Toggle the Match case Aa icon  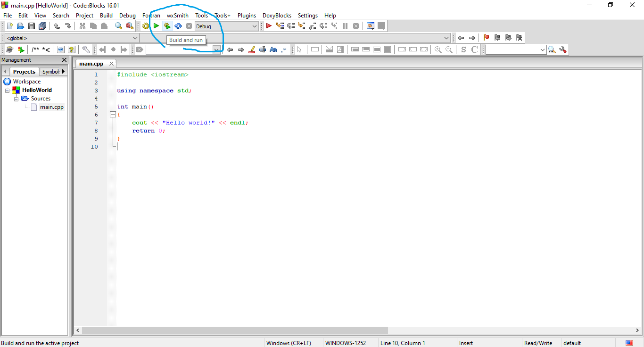(273, 50)
